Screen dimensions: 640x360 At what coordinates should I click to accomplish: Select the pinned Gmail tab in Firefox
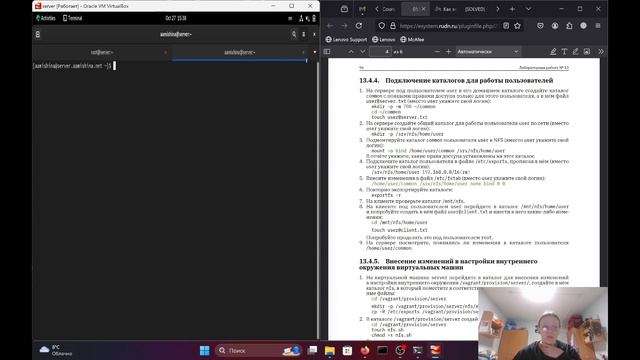point(362,9)
